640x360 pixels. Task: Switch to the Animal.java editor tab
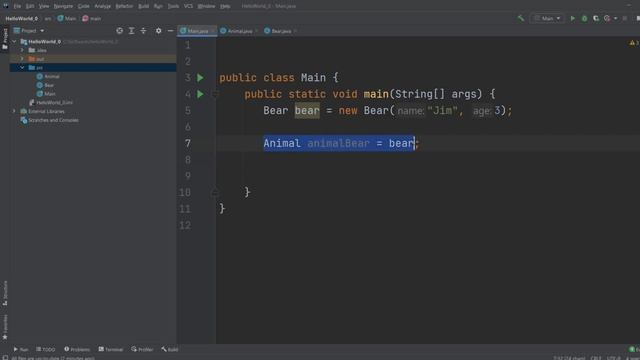click(239, 31)
